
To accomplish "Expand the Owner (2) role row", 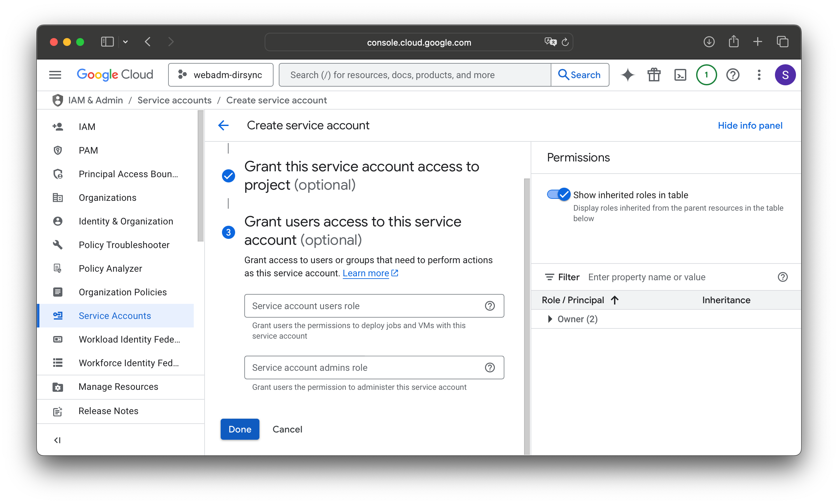I will click(x=550, y=319).
